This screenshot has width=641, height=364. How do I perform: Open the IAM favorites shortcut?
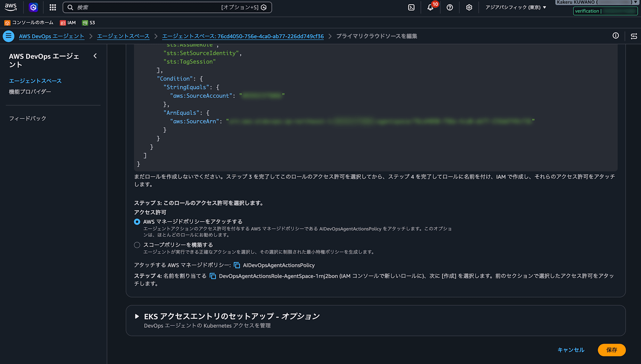(68, 23)
